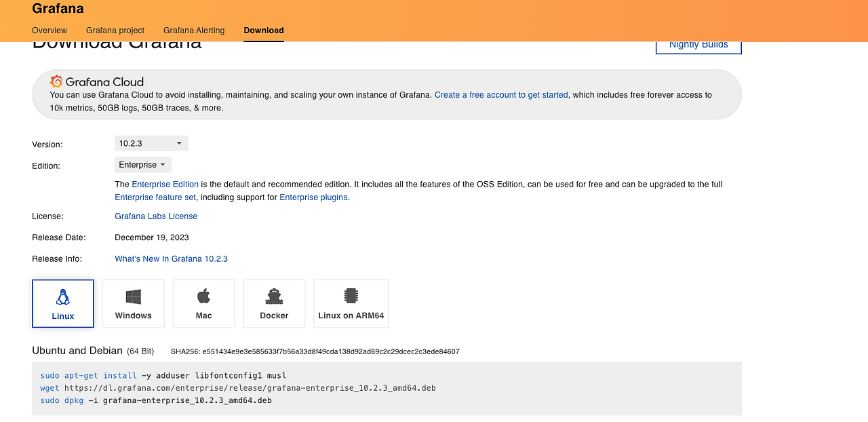Choose the Linux on ARM64 chip tile

point(351,303)
